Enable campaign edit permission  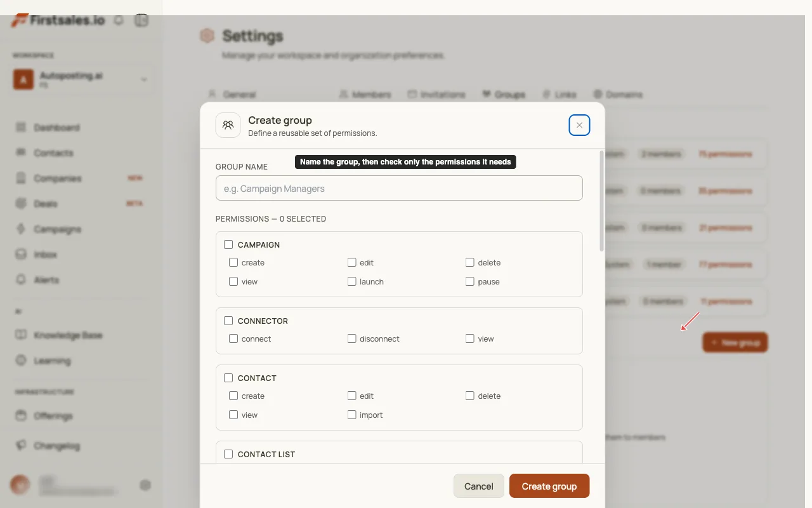pos(351,262)
